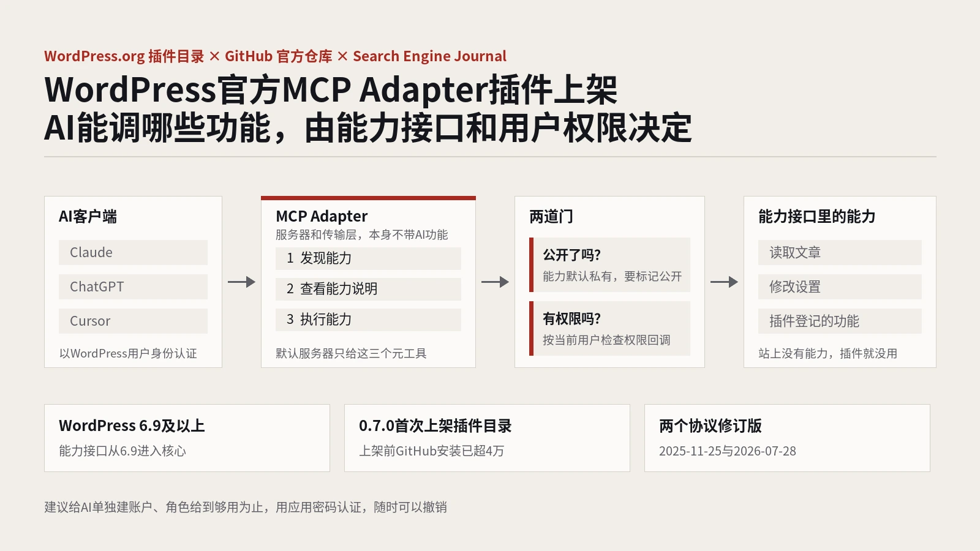Image resolution: width=980 pixels, height=551 pixels.
Task: Select the '读取文章' item
Action: click(840, 252)
